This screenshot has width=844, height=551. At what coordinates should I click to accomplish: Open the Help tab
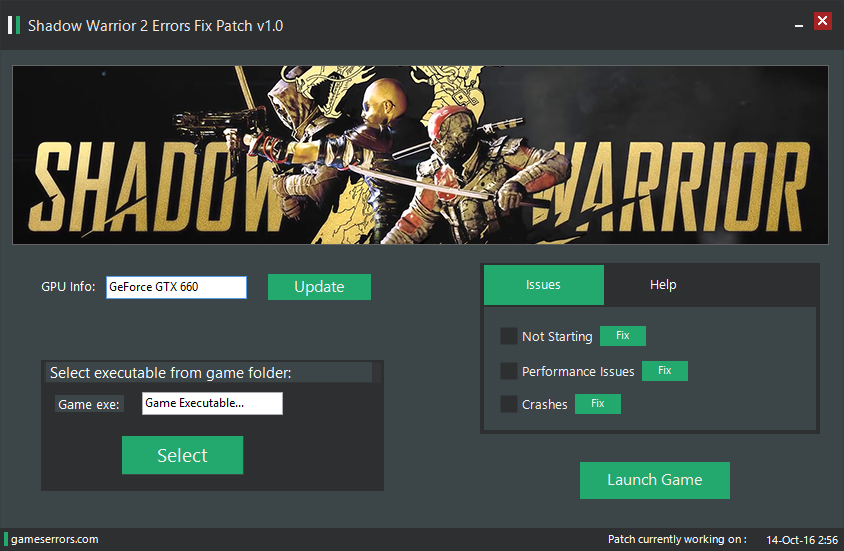tap(663, 285)
